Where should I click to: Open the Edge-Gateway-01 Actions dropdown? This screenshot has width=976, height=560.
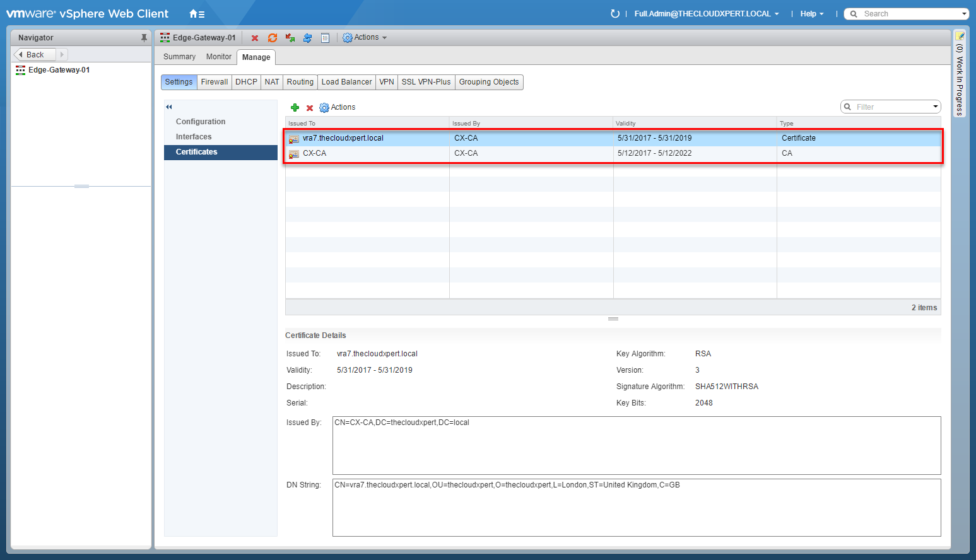365,38
